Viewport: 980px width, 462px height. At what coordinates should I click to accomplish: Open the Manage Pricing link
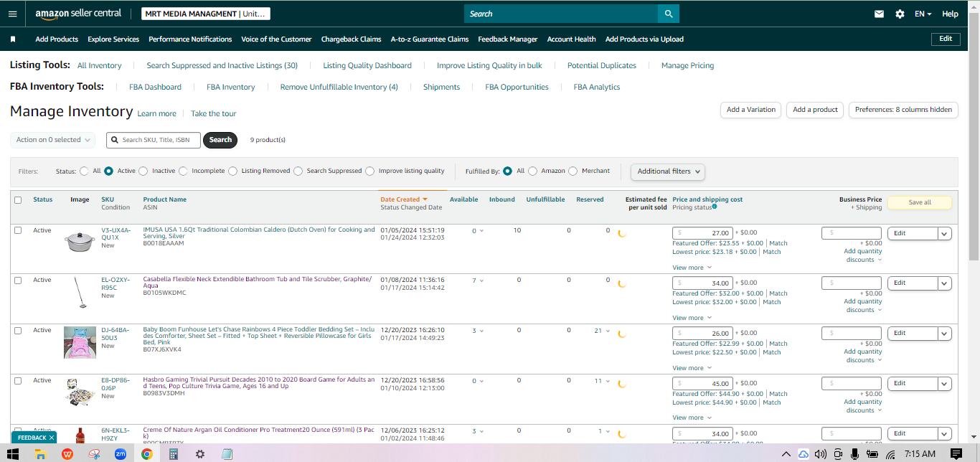pyautogui.click(x=687, y=65)
